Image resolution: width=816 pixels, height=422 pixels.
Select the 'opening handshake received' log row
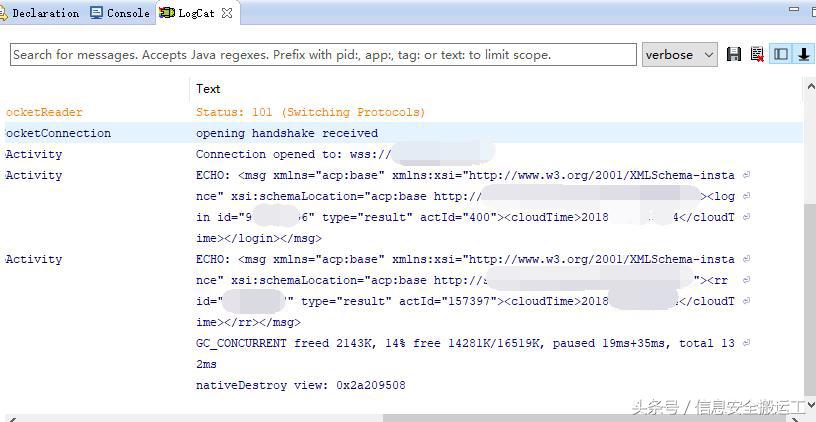click(x=287, y=133)
